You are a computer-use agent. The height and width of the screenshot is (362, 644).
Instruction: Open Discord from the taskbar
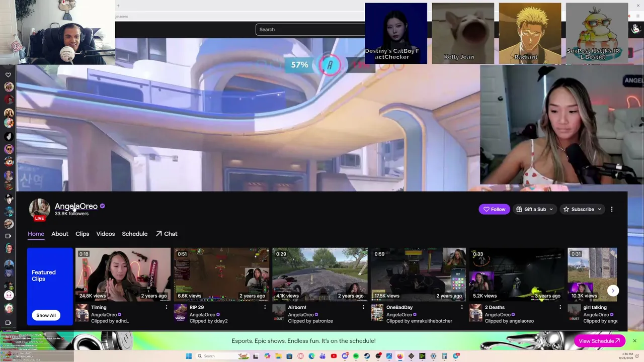click(x=345, y=356)
